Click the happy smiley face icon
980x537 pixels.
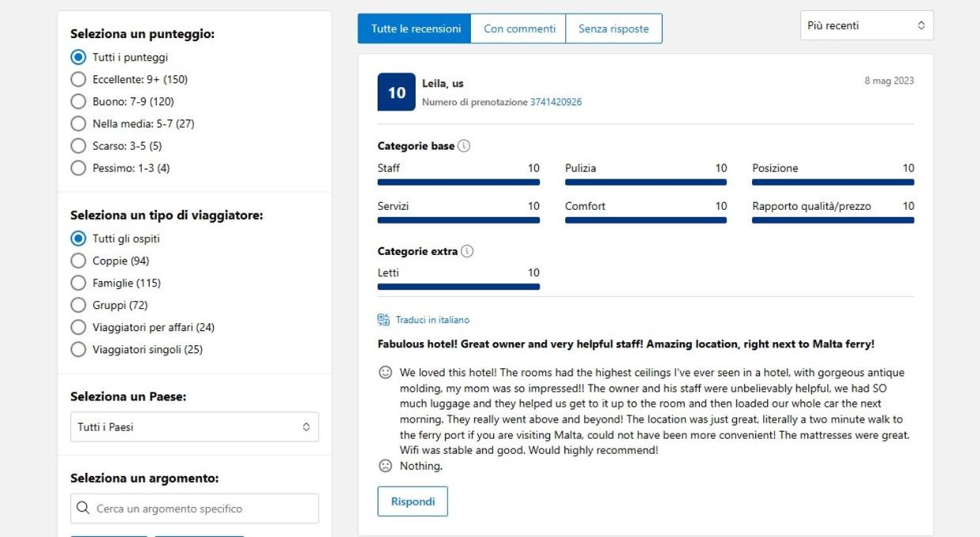[386, 372]
